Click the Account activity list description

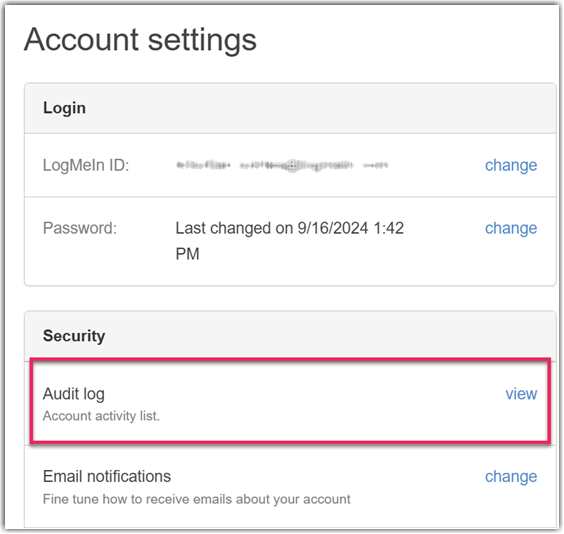(101, 416)
